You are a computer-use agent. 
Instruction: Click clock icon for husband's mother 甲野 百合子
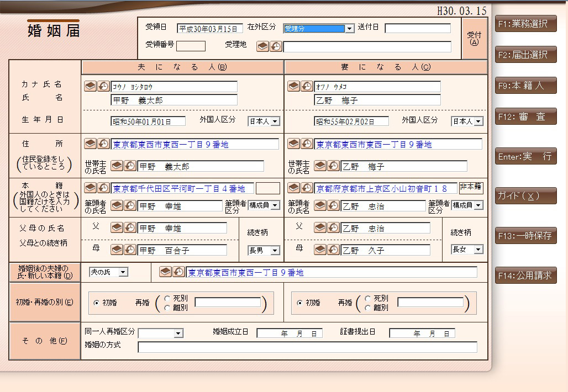(130, 250)
